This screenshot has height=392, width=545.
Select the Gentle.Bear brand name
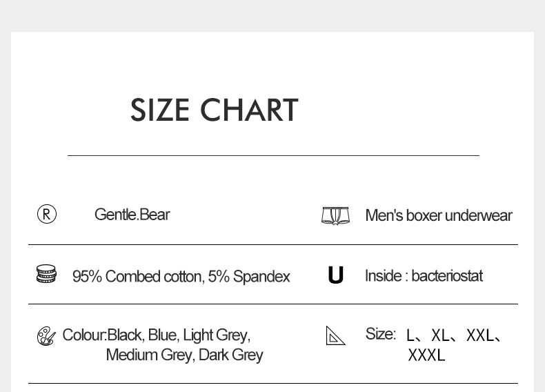(x=132, y=215)
